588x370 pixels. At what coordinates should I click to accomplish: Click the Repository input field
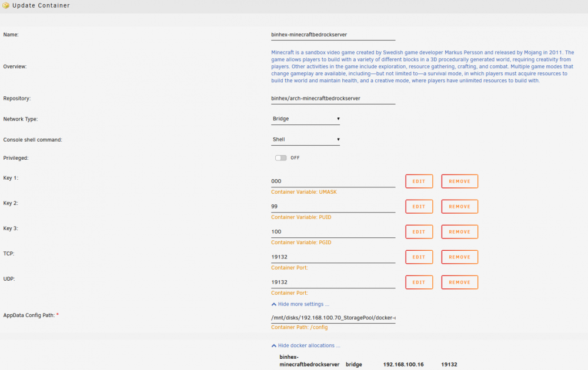click(333, 99)
